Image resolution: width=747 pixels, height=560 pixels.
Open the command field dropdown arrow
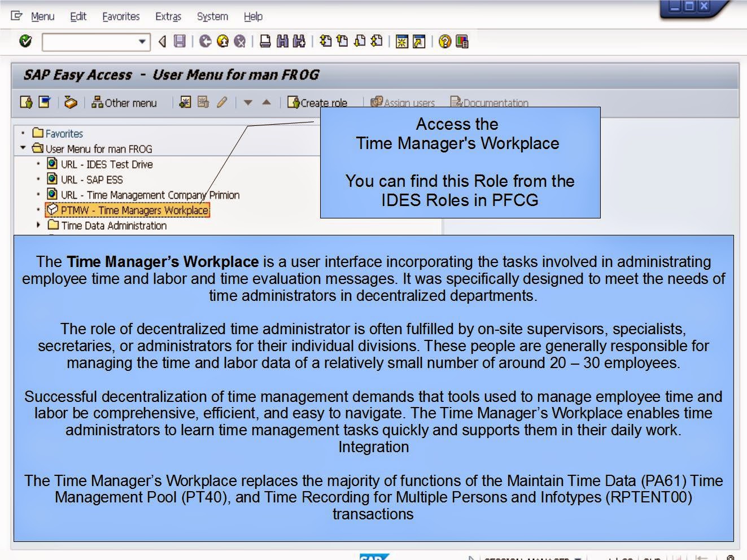coord(142,41)
